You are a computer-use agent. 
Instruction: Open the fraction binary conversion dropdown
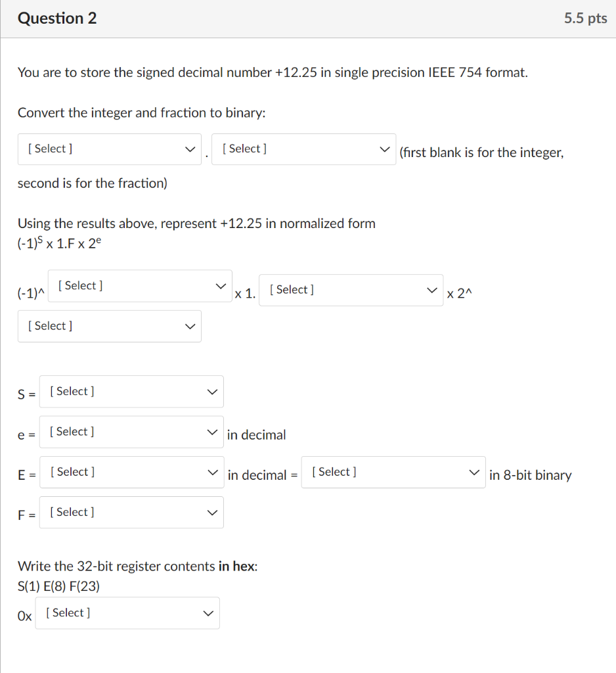click(303, 149)
